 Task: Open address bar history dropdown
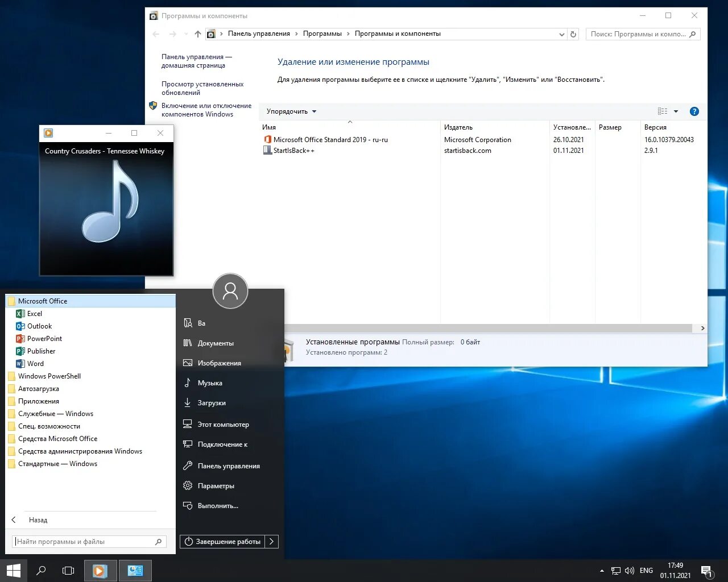pyautogui.click(x=562, y=34)
